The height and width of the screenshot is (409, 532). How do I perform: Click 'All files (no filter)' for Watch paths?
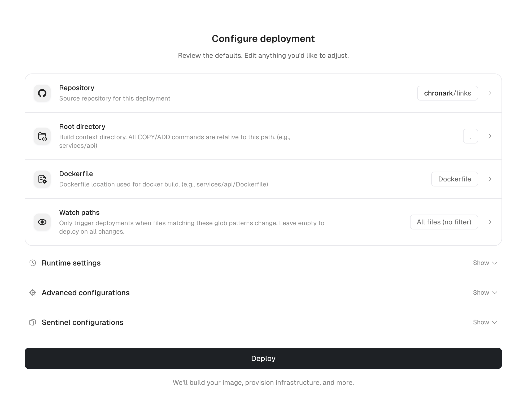[444, 222]
